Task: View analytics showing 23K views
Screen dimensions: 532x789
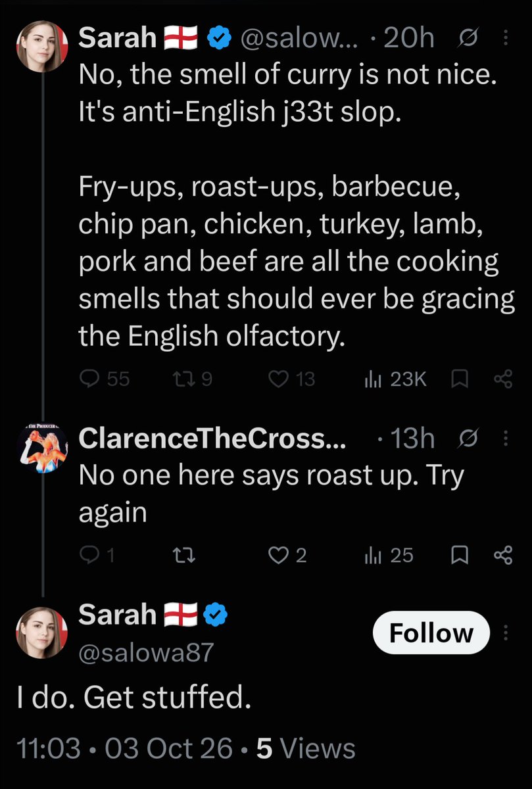Action: coord(395,379)
